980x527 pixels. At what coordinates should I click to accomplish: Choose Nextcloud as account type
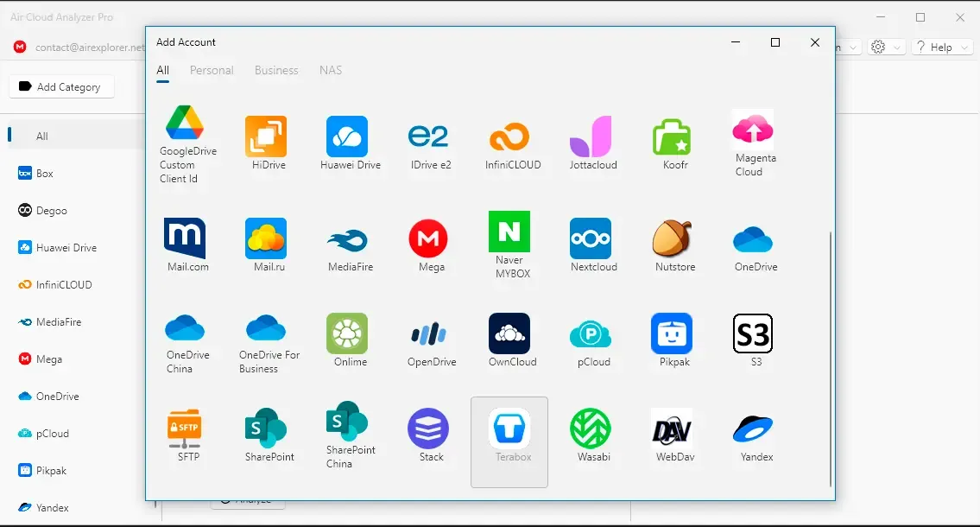[593, 245]
